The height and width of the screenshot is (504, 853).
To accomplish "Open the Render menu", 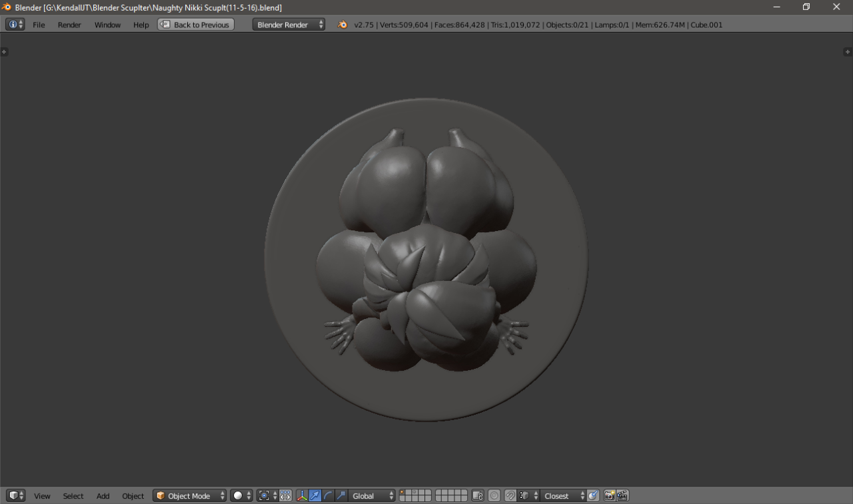I will point(69,25).
